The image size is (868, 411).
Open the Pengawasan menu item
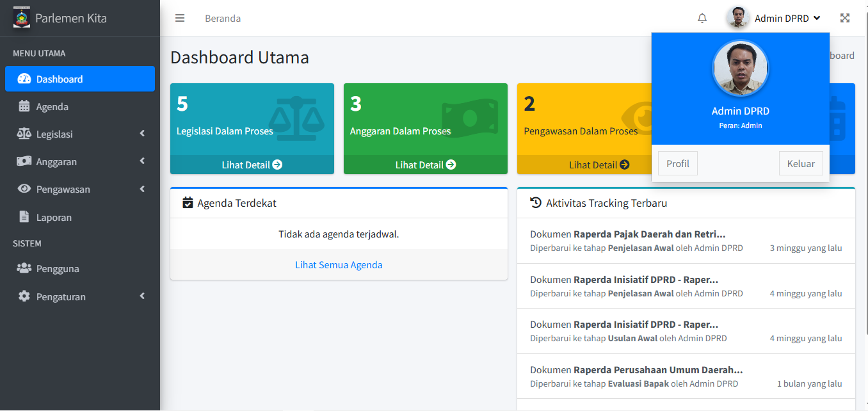[63, 189]
